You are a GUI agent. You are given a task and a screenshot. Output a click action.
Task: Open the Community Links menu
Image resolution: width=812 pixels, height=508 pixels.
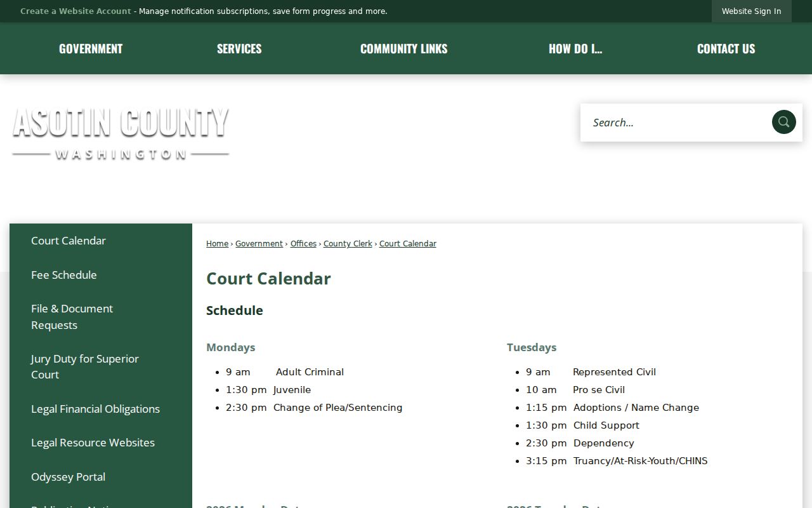(x=403, y=48)
